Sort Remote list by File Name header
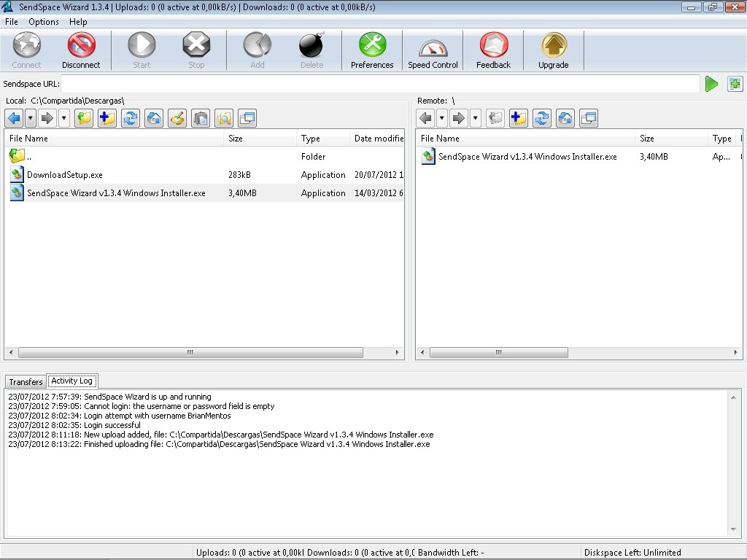This screenshot has height=560, width=747. (525, 138)
